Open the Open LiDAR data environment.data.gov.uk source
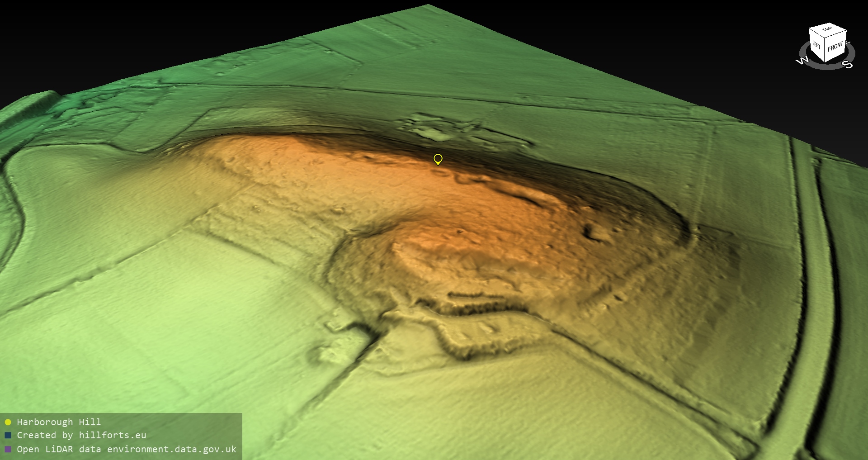 [127, 450]
